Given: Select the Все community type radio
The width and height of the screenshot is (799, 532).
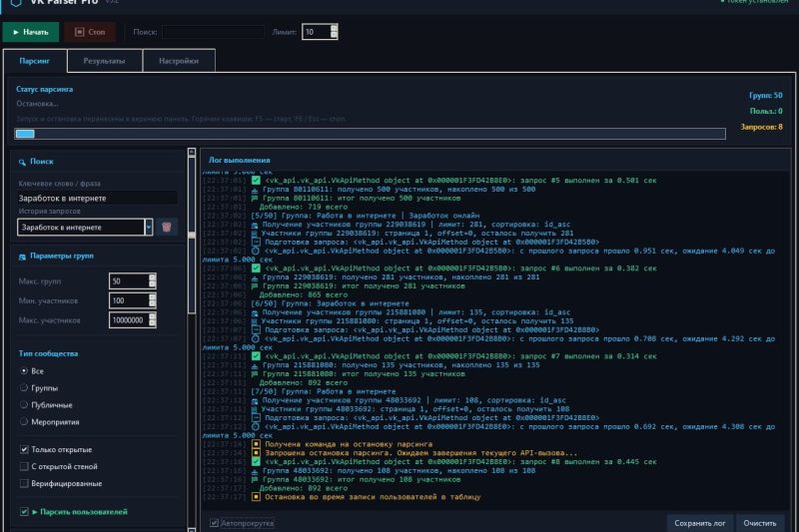Looking at the screenshot, I should (x=24, y=370).
